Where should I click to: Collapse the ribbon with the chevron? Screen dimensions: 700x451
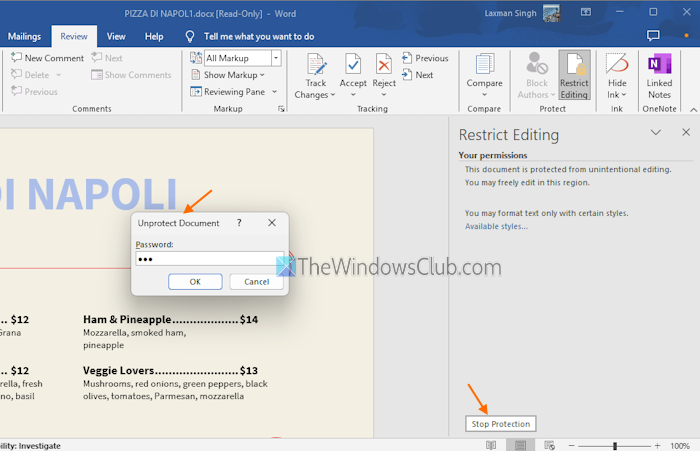coord(693,109)
